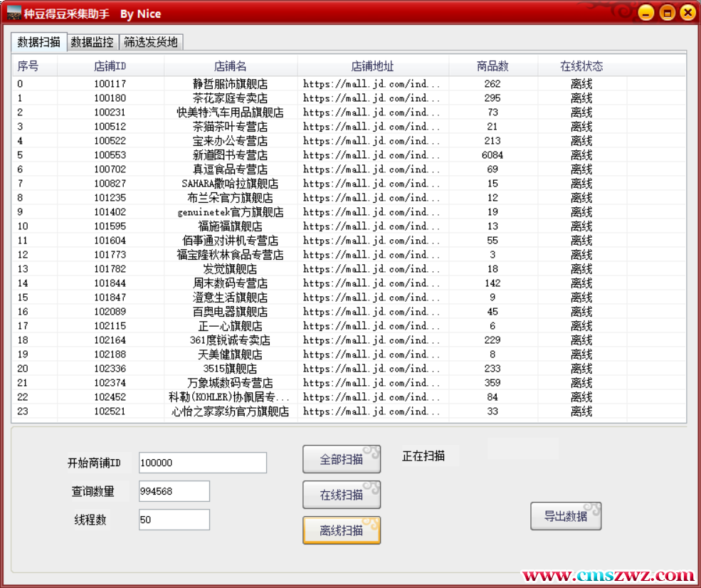Switch to the 数据监控 tab
This screenshot has height=588, width=701.
point(92,42)
